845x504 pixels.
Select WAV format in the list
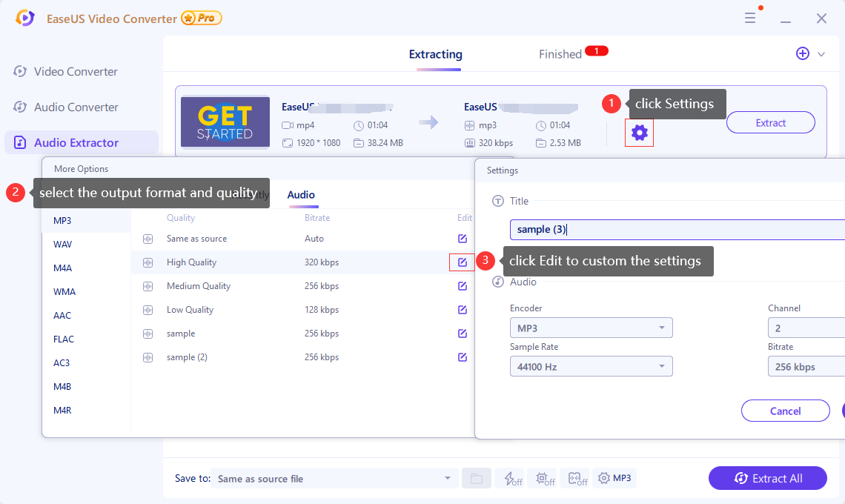pyautogui.click(x=86, y=244)
